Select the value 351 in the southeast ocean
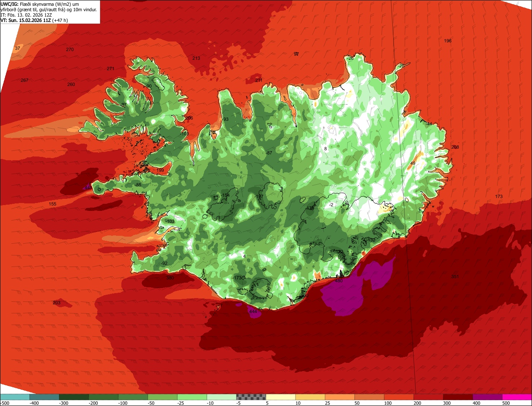 (455, 276)
